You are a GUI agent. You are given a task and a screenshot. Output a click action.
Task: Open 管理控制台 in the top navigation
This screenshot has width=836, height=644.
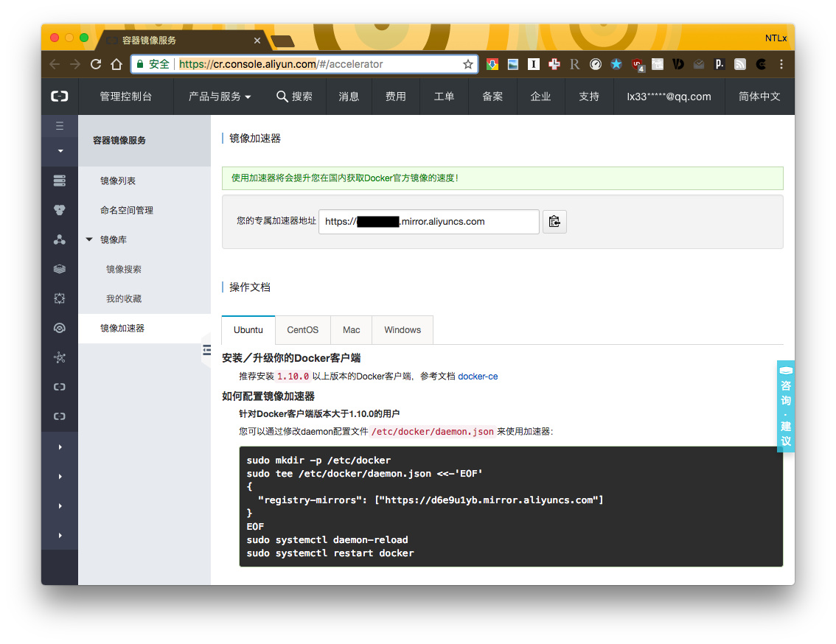126,97
